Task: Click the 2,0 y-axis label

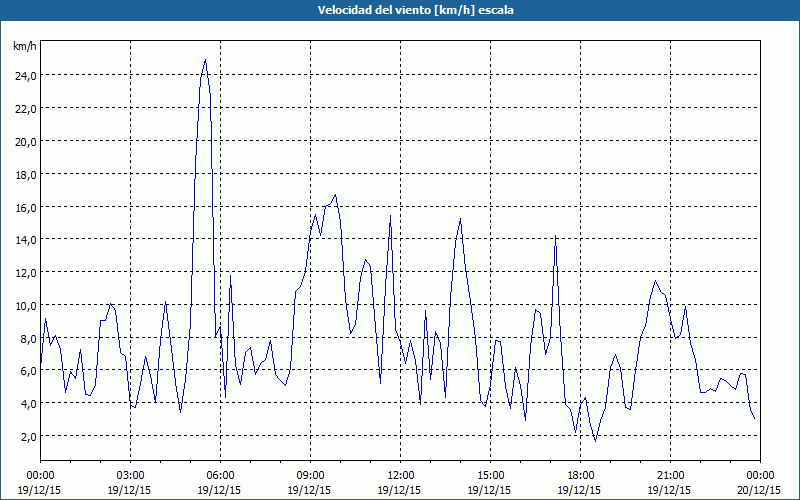Action: [28, 437]
